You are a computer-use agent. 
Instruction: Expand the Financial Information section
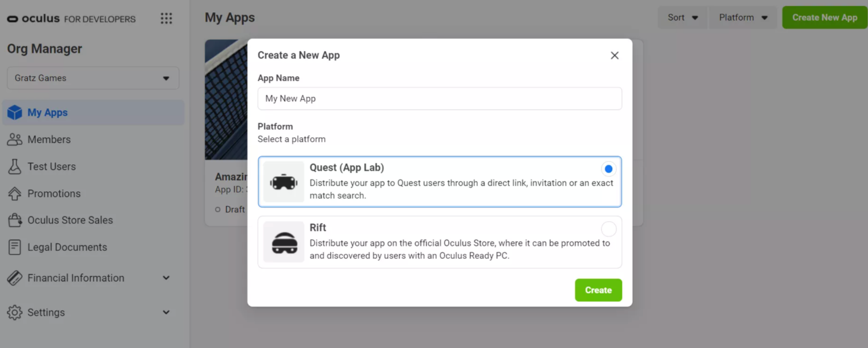(x=166, y=278)
